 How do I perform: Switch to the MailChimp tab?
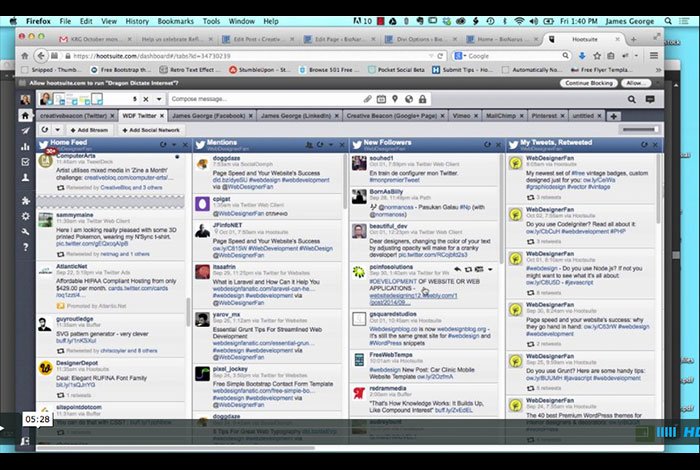click(x=500, y=116)
